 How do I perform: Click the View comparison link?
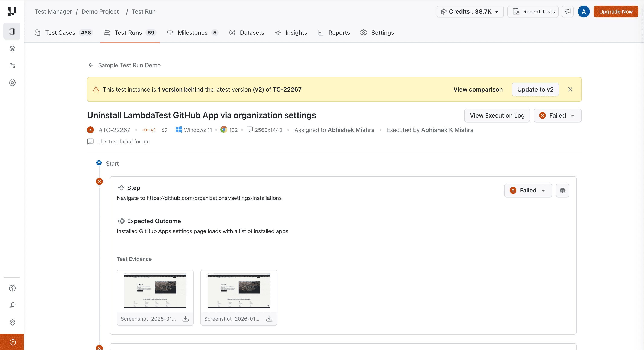click(478, 89)
